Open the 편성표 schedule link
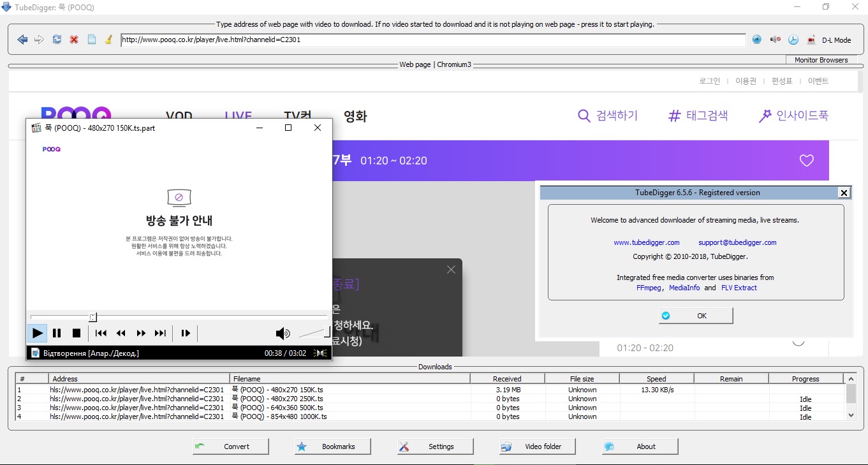868x465 pixels. click(x=782, y=81)
